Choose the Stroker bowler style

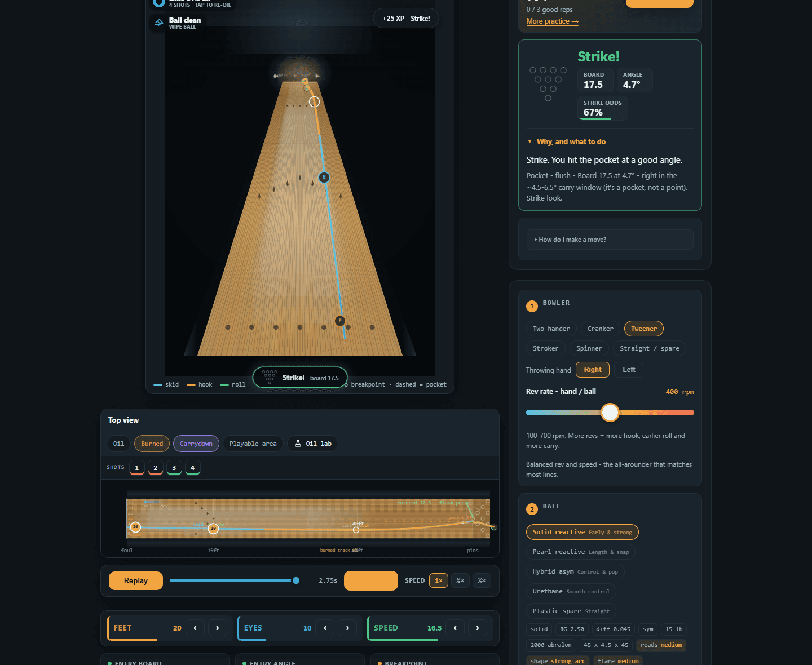click(x=546, y=348)
